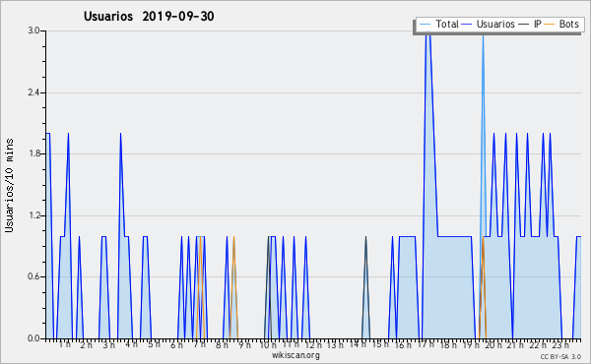The height and width of the screenshot is (364, 591).
Task: Click the '18 h' x-axis label
Action: click(448, 344)
